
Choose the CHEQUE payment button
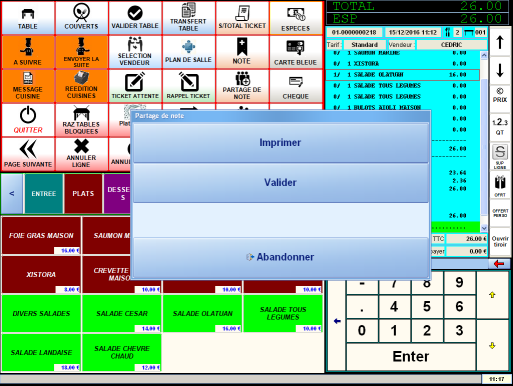[x=296, y=86]
